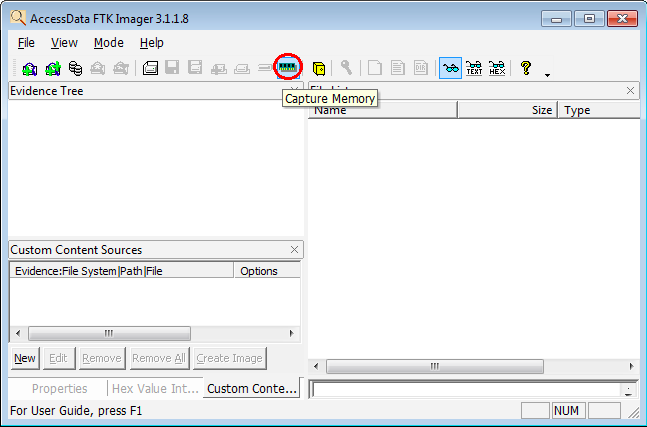Click 'For User Guide, press F1' status text

(x=76, y=411)
